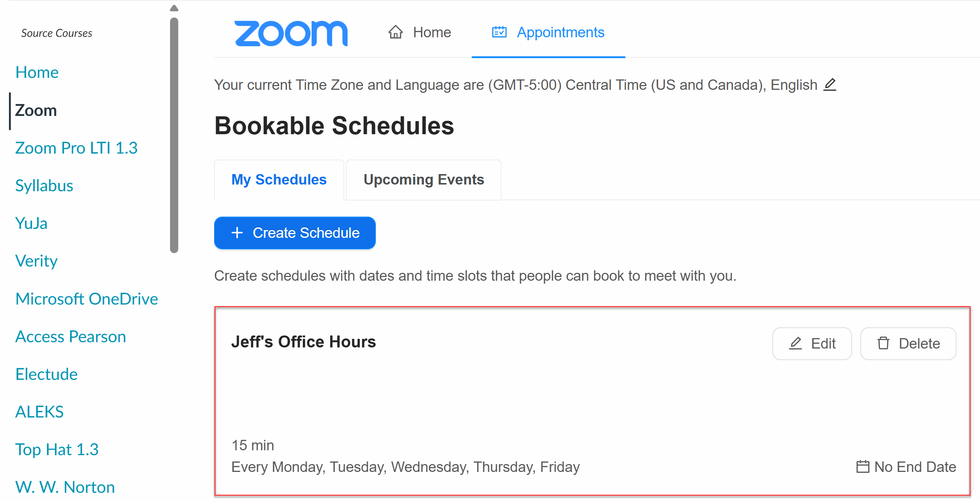This screenshot has width=980, height=501.
Task: Click the plus icon on Create Schedule
Action: [237, 233]
